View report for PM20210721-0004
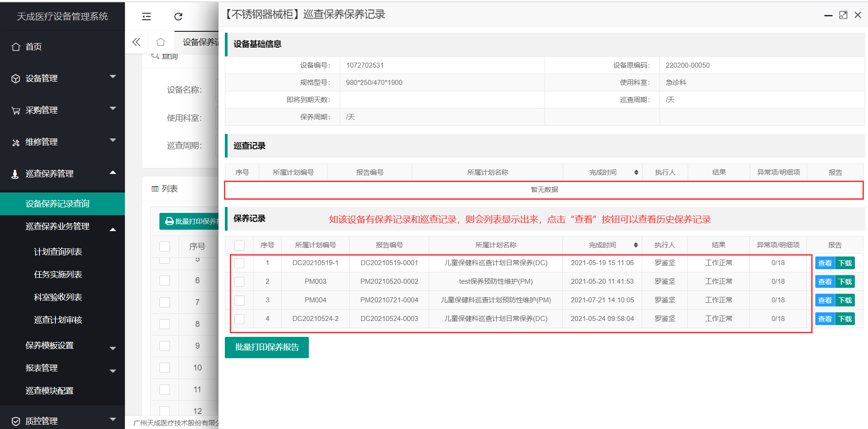Viewport: 868px width, 429px height. (x=825, y=301)
